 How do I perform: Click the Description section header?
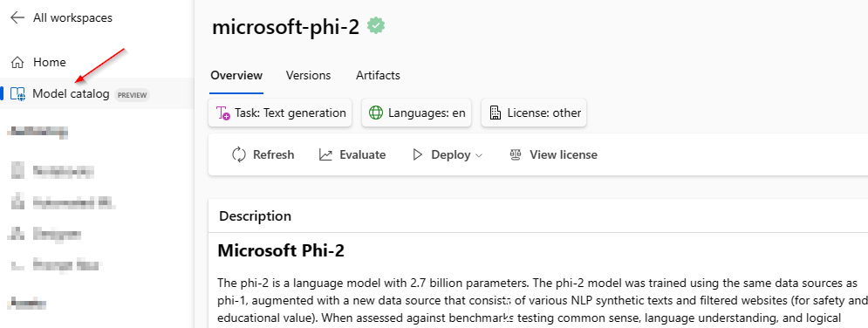[x=256, y=215]
